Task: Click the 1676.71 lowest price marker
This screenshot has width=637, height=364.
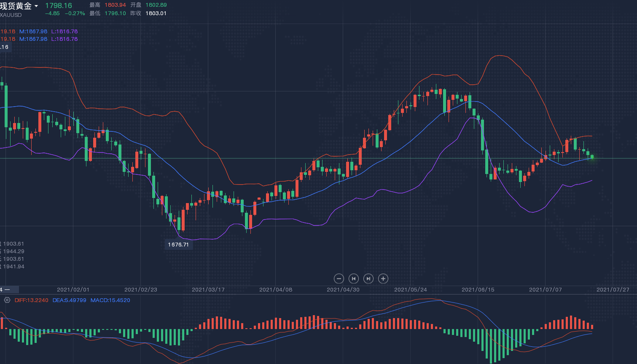Action: pyautogui.click(x=178, y=245)
